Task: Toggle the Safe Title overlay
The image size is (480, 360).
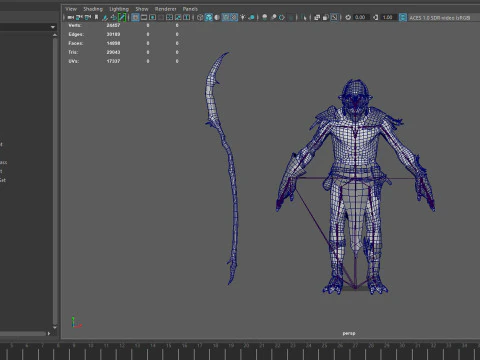Action: (187, 17)
